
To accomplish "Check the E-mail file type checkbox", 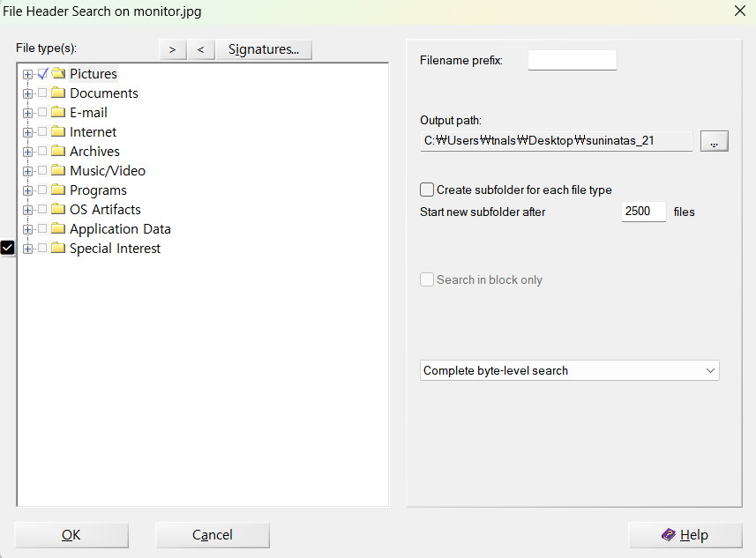I will tap(42, 112).
